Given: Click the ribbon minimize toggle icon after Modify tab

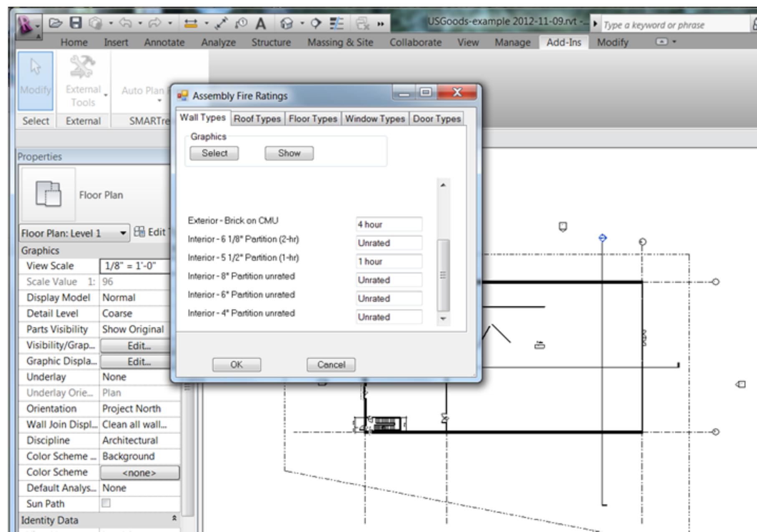Looking at the screenshot, I should [x=661, y=42].
